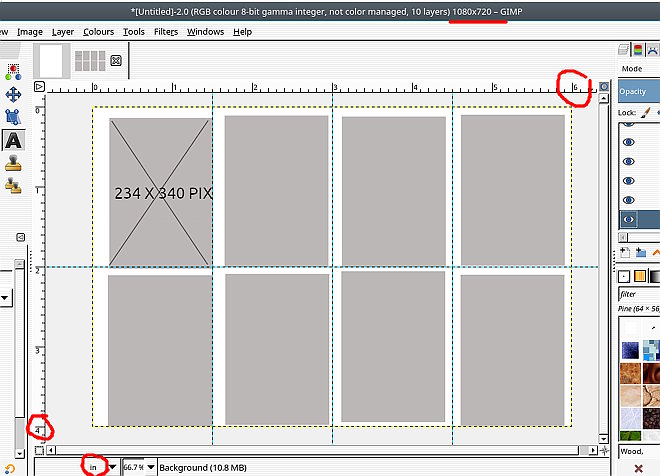Click the Wood tag field in patterns
The height and width of the screenshot is (476, 660).
(639, 451)
